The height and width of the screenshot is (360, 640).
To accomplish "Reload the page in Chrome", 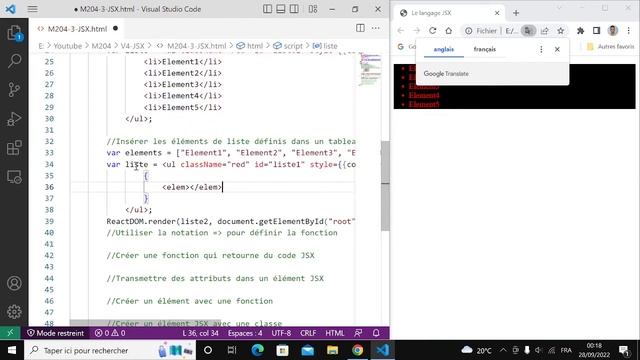I will (433, 31).
